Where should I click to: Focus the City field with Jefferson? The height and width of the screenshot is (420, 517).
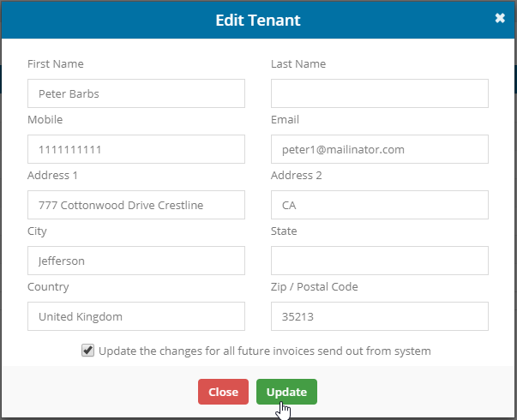coord(136,261)
